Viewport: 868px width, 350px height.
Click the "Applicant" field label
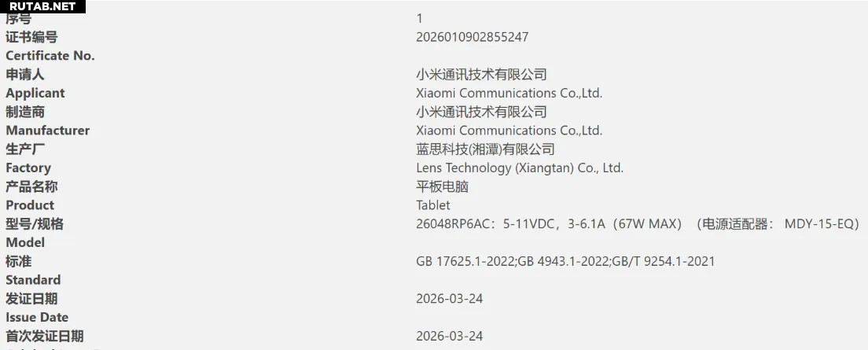tap(35, 93)
